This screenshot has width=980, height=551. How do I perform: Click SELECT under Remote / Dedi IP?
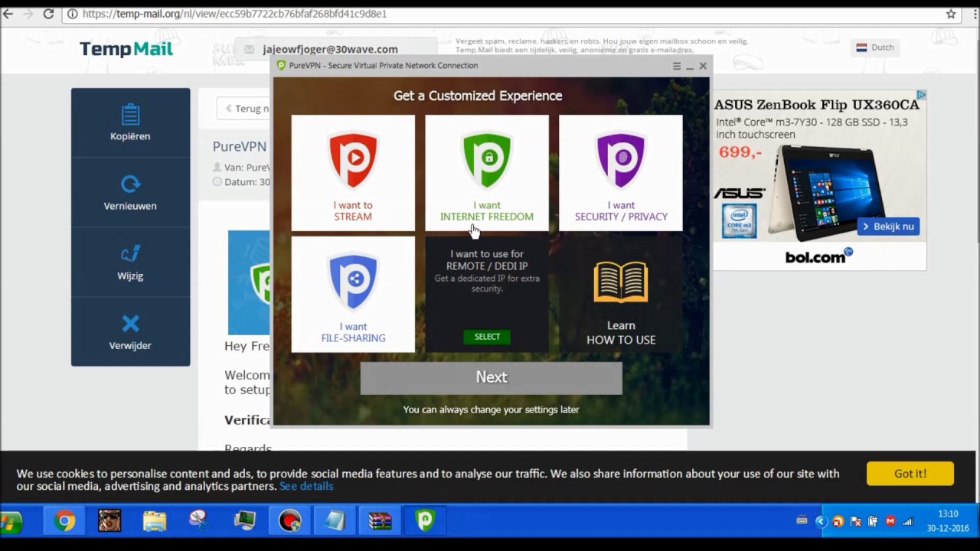point(487,337)
